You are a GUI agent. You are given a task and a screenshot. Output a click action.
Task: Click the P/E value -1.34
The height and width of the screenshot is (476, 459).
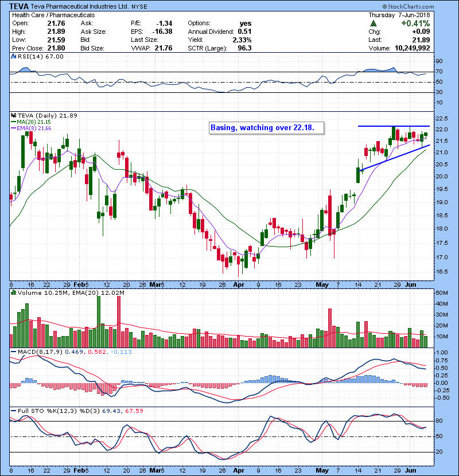[x=164, y=24]
